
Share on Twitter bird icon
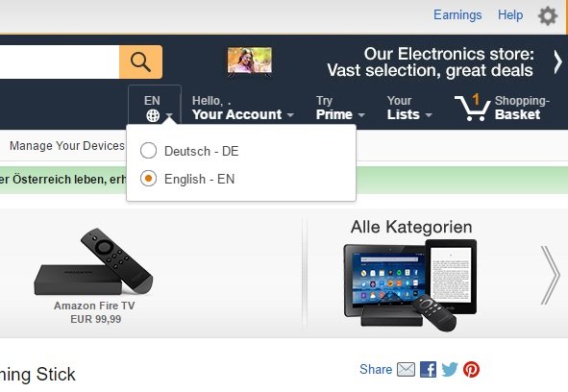(x=450, y=370)
